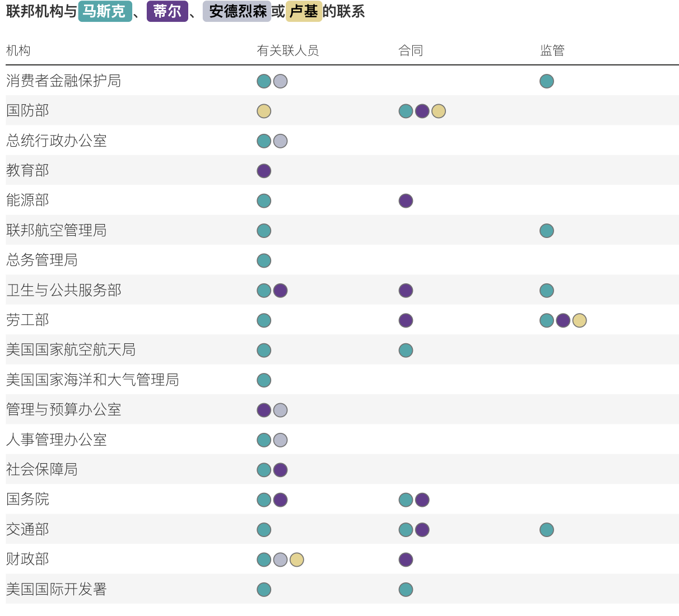Select teal dot in 总务管理局 row

pos(264,260)
